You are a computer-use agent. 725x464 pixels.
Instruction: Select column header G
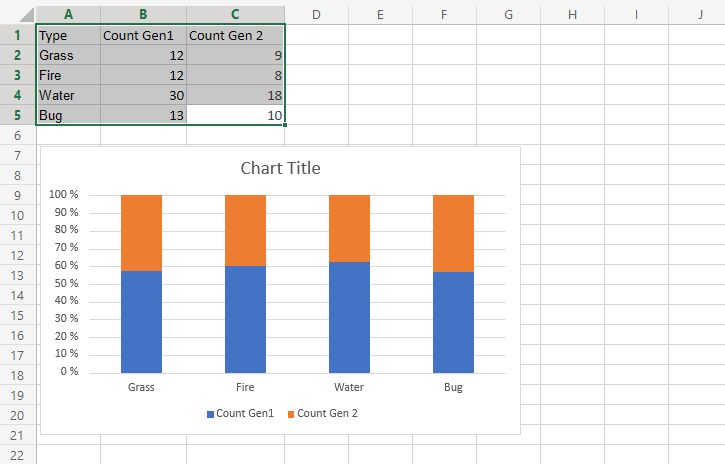(508, 14)
